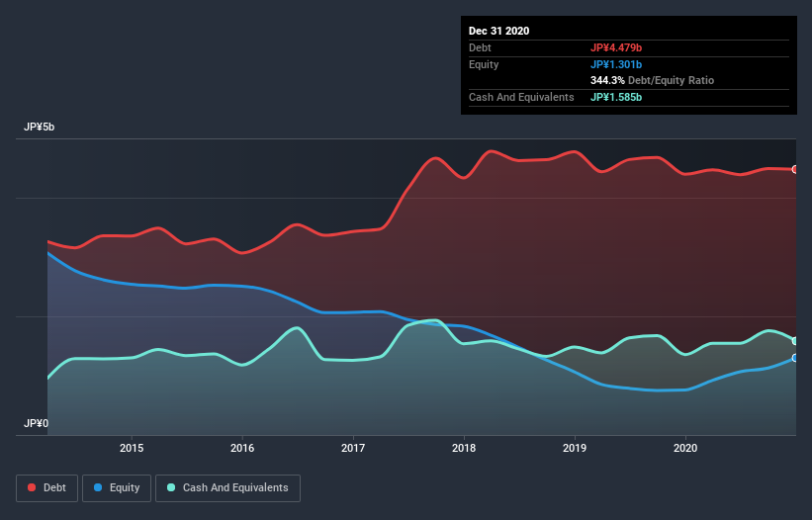The image size is (812, 520).
Task: Click the JP¥4.479b debt value
Action: pos(616,47)
